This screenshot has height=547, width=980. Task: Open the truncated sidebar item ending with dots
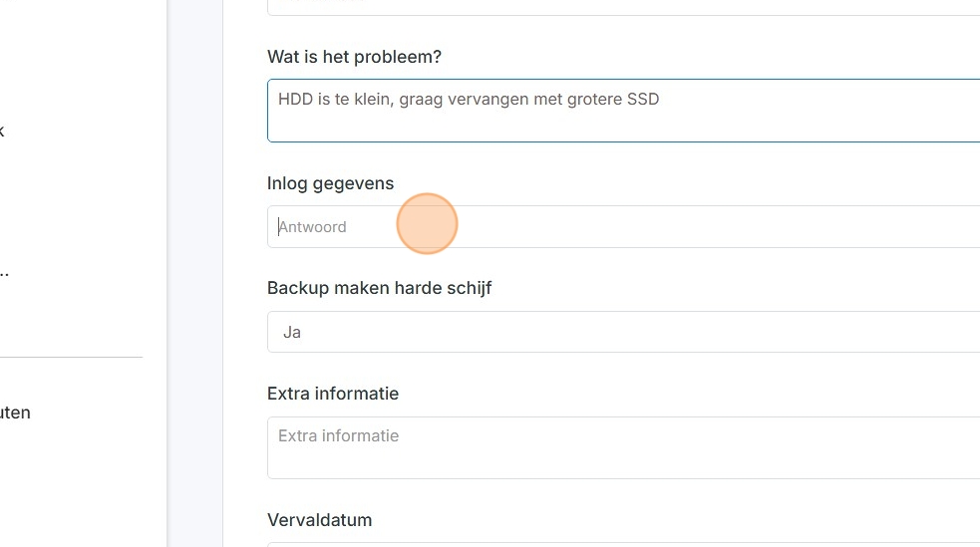(4, 270)
